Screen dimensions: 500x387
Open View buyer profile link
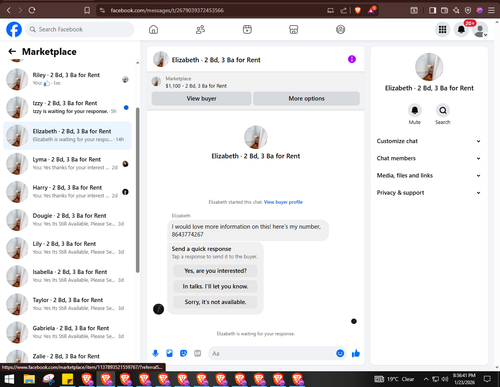(283, 202)
